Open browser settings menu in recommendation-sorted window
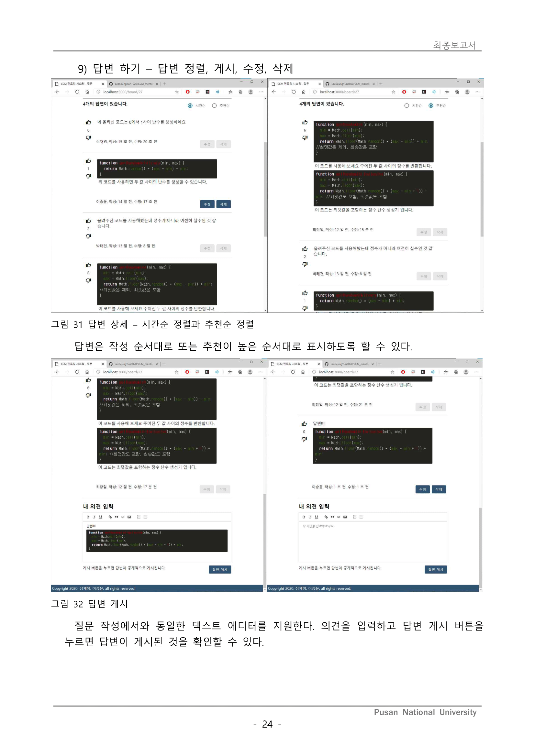The width and height of the screenshot is (535, 756). tap(477, 92)
